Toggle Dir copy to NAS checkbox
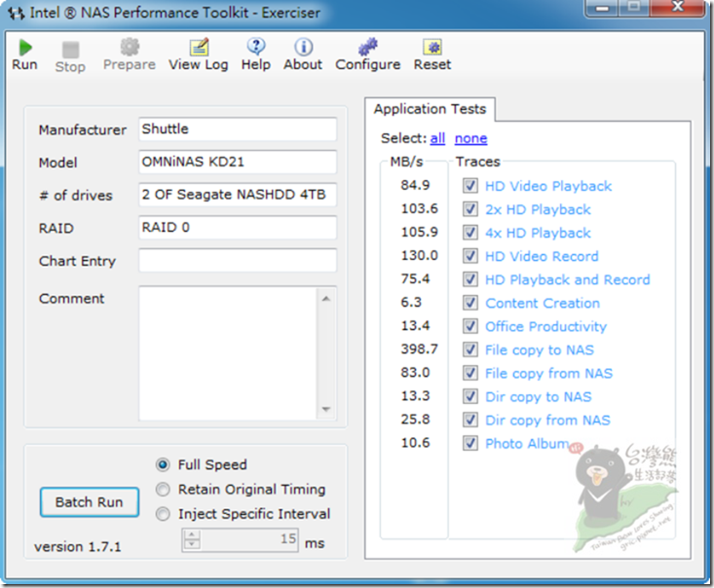This screenshot has width=714, height=588. [x=470, y=396]
